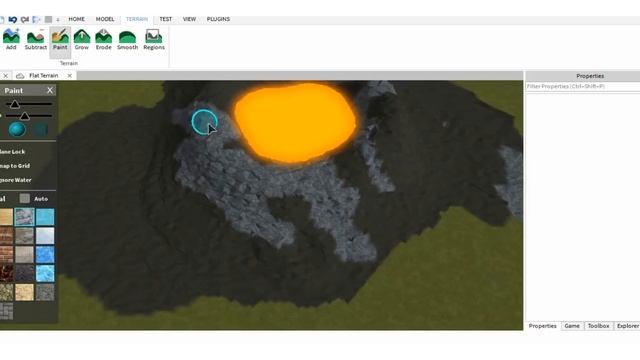Pick the upper brown brick swatch above red brick
This screenshot has height=360, width=640.
pos(6,236)
